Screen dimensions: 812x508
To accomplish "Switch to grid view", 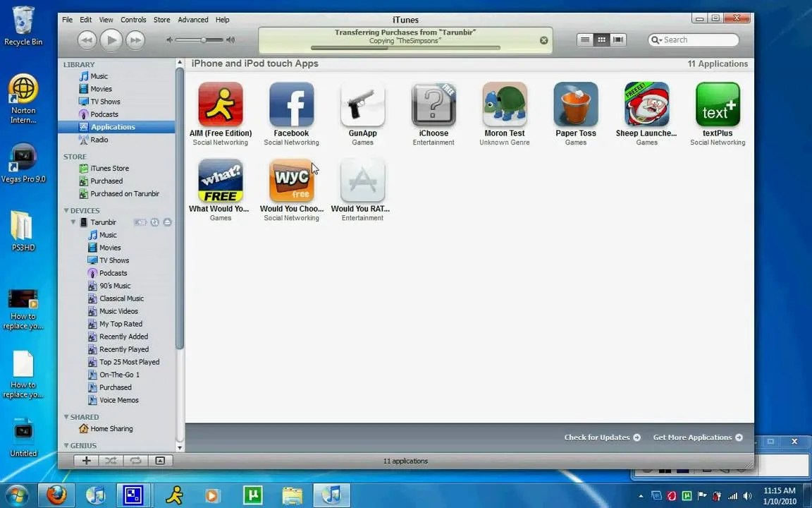I will 601,40.
